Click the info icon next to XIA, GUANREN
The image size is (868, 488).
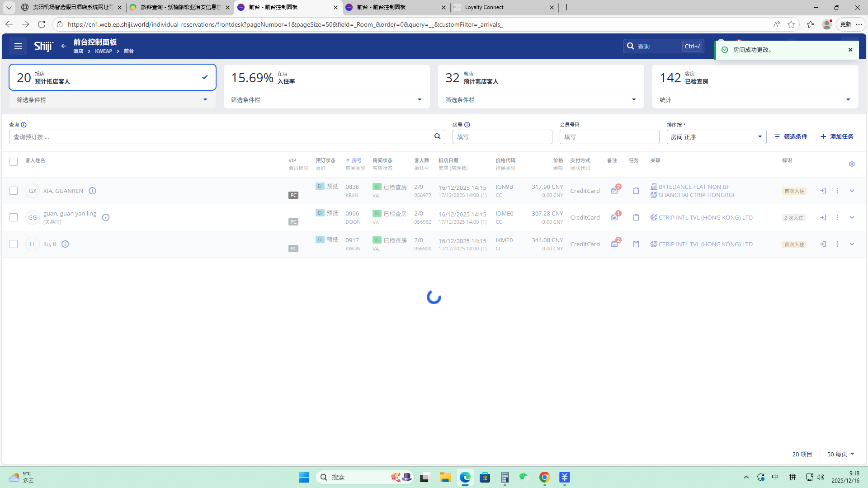point(92,191)
